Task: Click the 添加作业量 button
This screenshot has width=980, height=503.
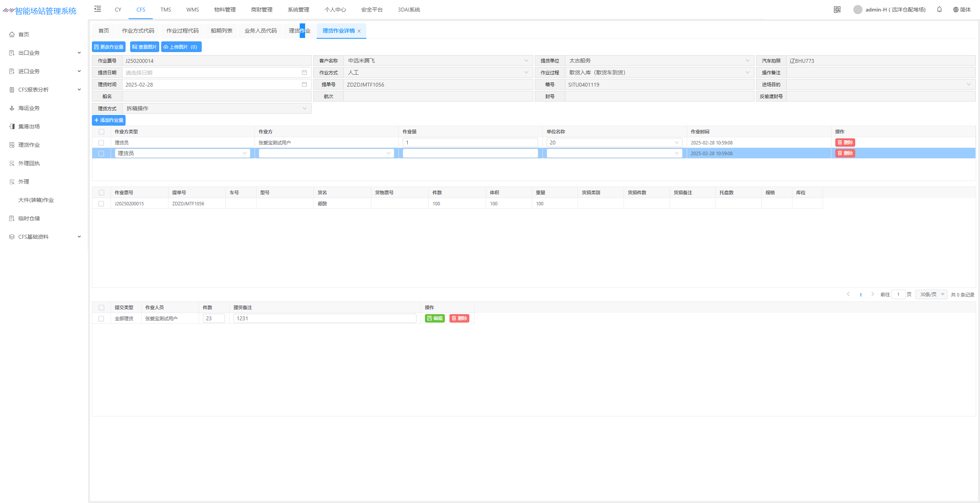Action: (109, 120)
